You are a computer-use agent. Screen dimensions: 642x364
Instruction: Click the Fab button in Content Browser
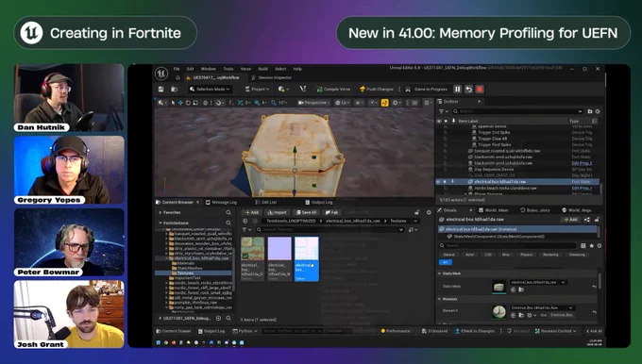pyautogui.click(x=331, y=212)
